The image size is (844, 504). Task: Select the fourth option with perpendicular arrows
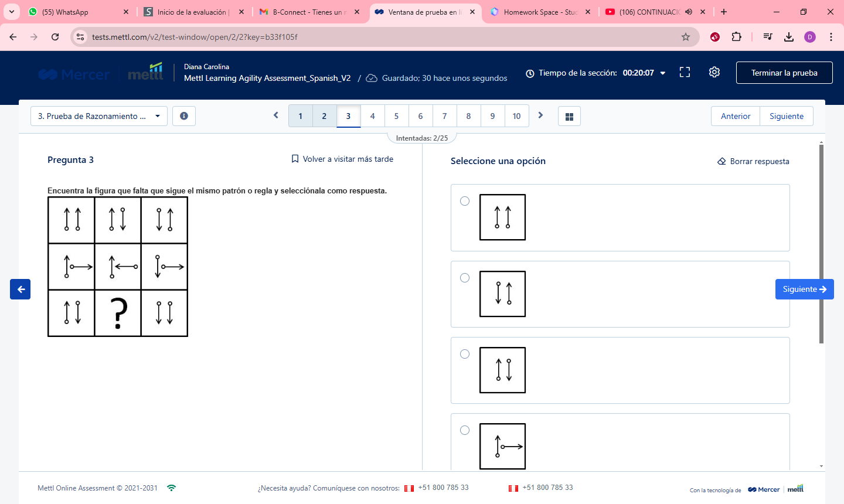point(465,430)
